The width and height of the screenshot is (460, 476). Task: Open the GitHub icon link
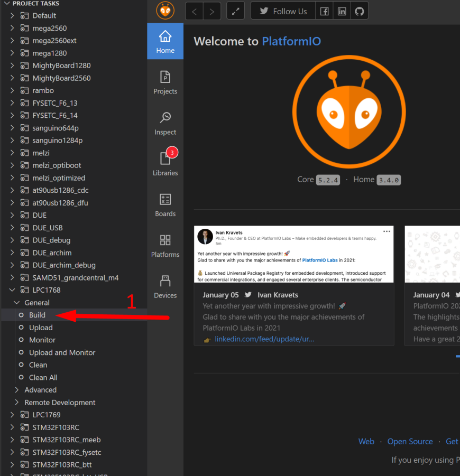pos(360,11)
